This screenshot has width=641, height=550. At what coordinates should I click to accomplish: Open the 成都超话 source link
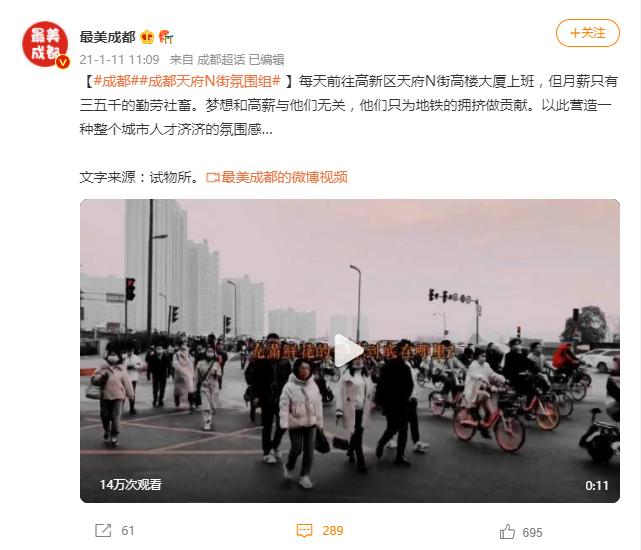(221, 60)
